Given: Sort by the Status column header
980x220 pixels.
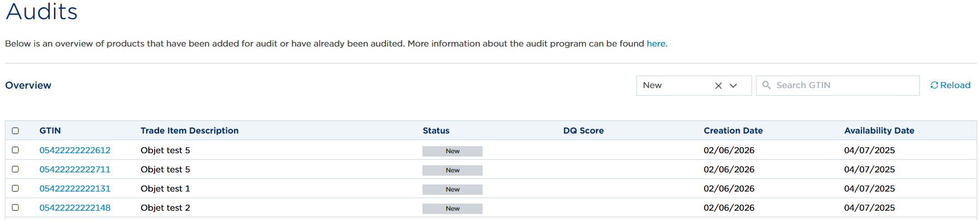Looking at the screenshot, I should click(x=436, y=131).
